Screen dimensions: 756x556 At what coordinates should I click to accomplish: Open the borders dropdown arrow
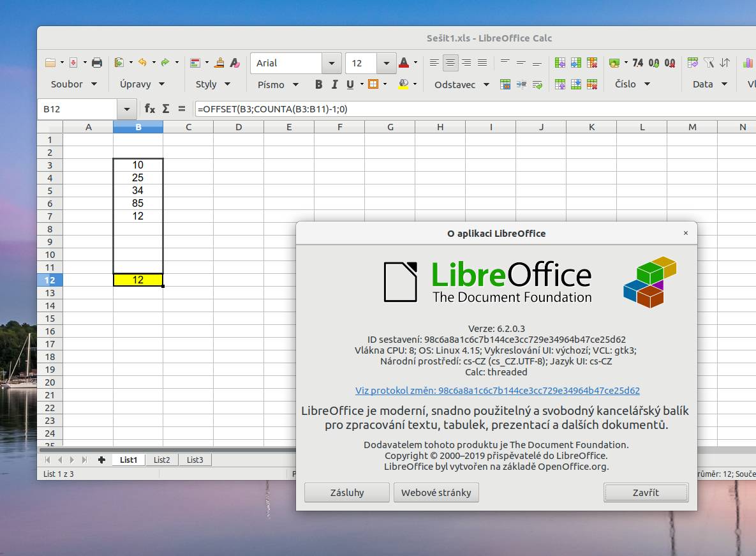point(385,84)
